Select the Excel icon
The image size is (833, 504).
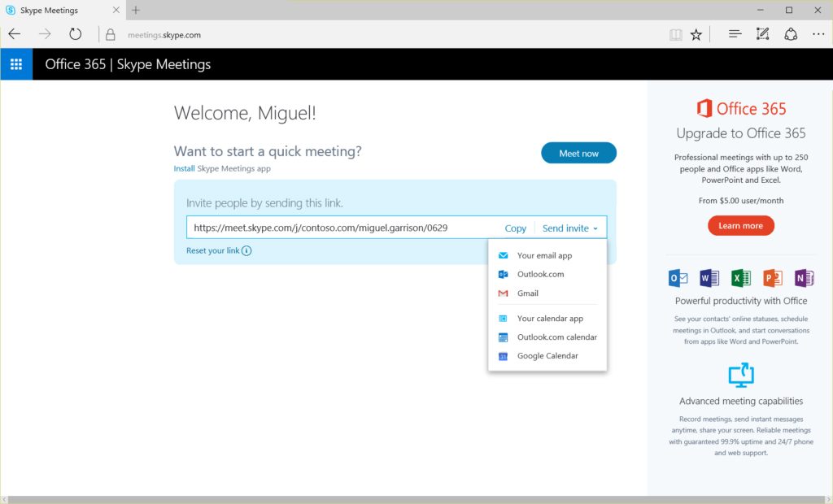pos(740,277)
